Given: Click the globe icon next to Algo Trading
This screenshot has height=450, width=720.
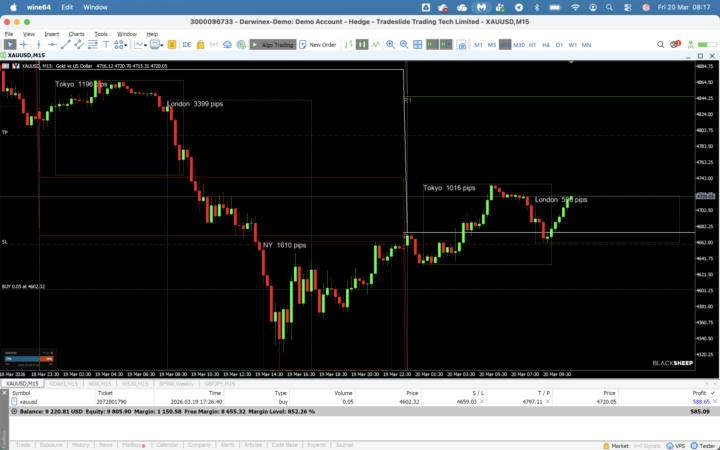Looking at the screenshot, I should click(241, 45).
